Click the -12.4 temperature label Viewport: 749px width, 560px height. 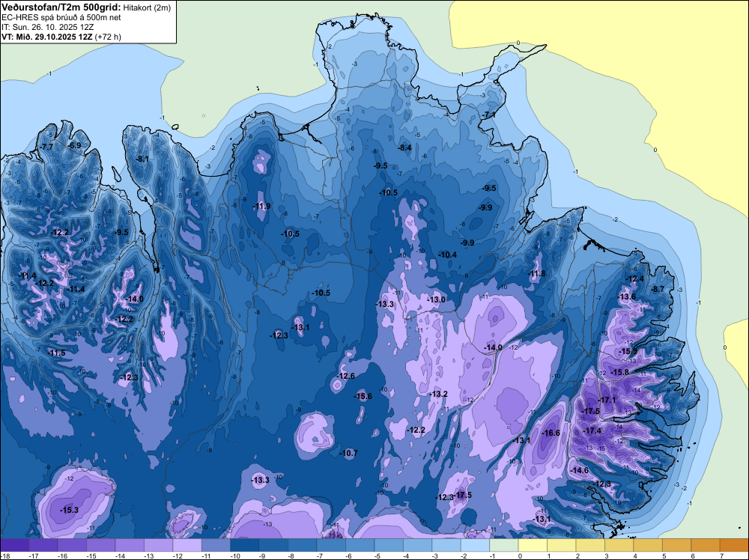(635, 279)
